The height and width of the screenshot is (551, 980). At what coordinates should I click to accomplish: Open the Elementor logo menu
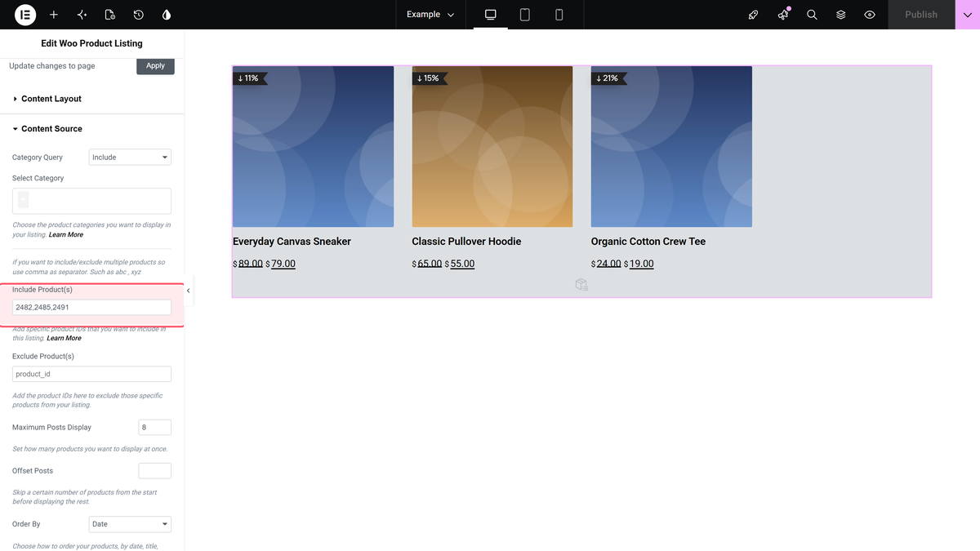[x=24, y=15]
